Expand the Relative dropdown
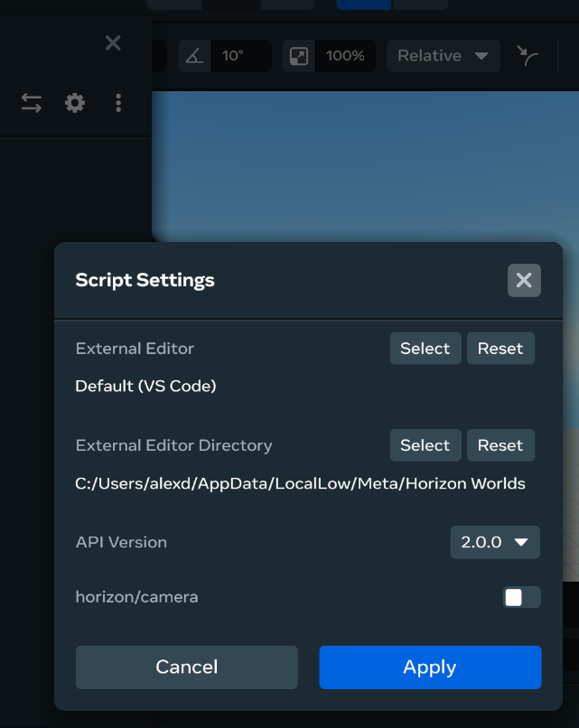Screen dimensions: 579x728 [x=444, y=56]
